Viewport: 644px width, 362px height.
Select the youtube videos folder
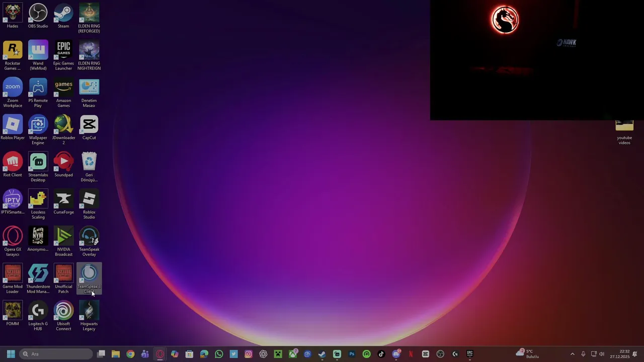624,133
